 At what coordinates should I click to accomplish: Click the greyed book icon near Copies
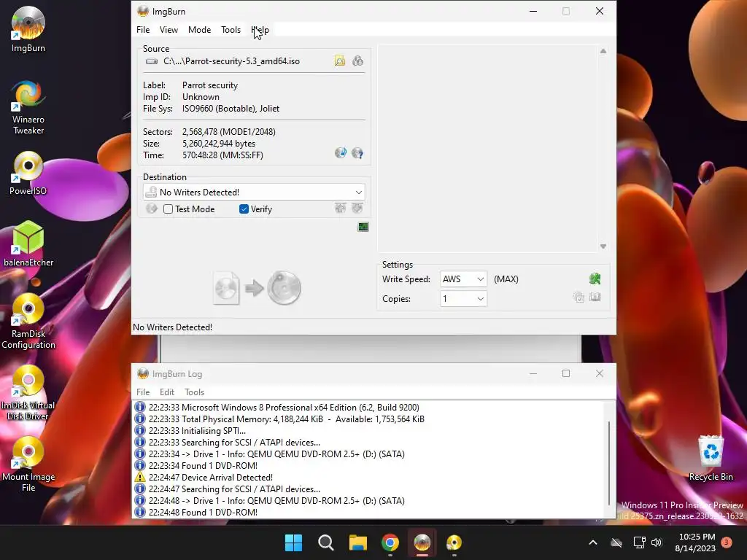tap(595, 297)
